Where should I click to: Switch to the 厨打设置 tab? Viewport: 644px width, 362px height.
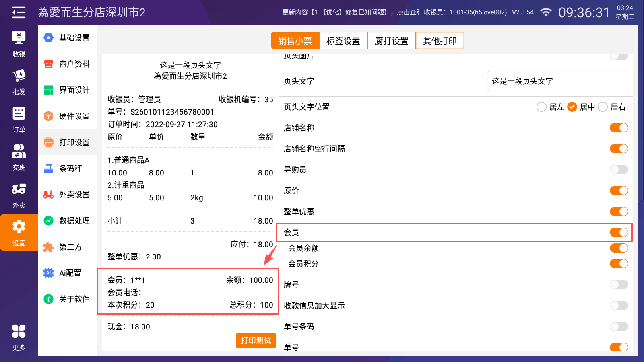coord(391,41)
